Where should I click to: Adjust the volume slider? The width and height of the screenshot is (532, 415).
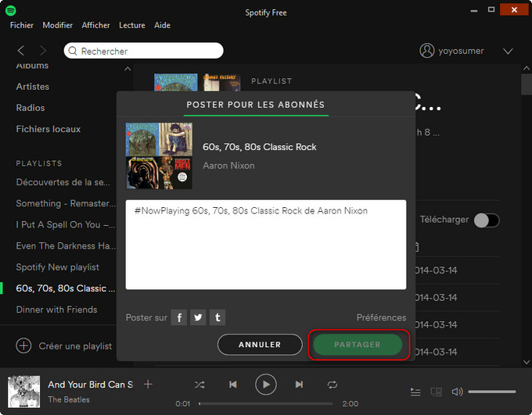click(491, 392)
